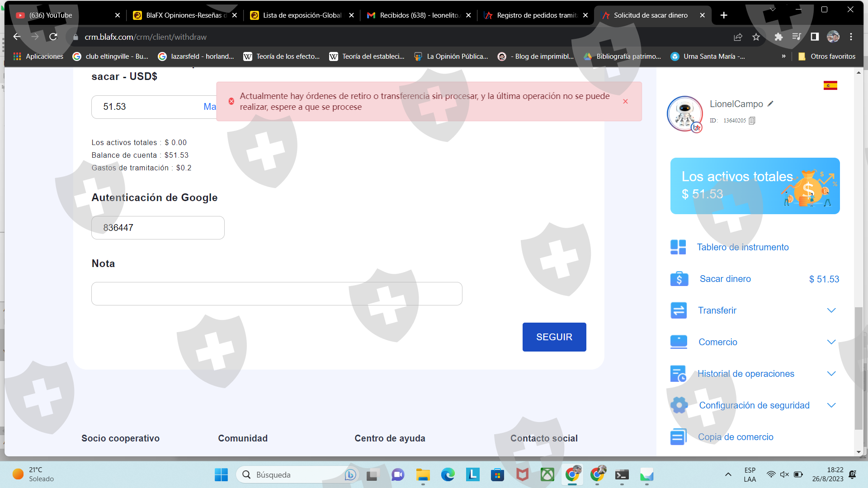Click the pencil icon next to LionelCampo
This screenshot has height=488, width=868.
[770, 104]
